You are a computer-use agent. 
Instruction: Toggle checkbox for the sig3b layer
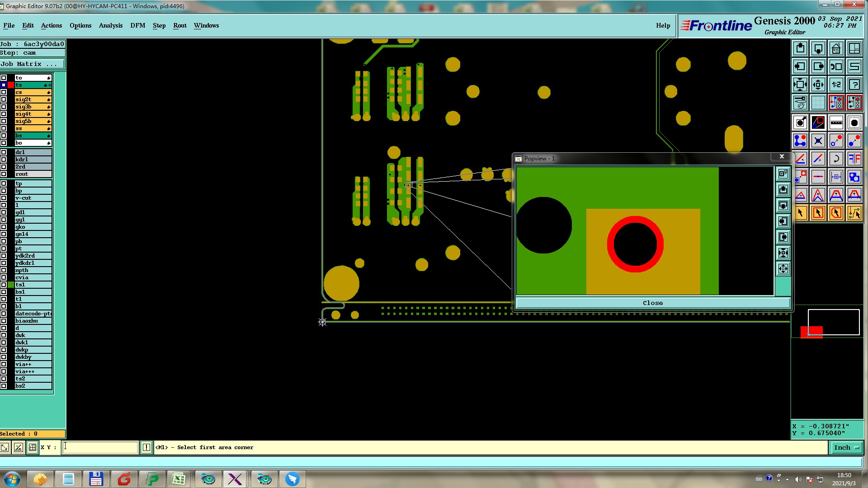[4, 107]
